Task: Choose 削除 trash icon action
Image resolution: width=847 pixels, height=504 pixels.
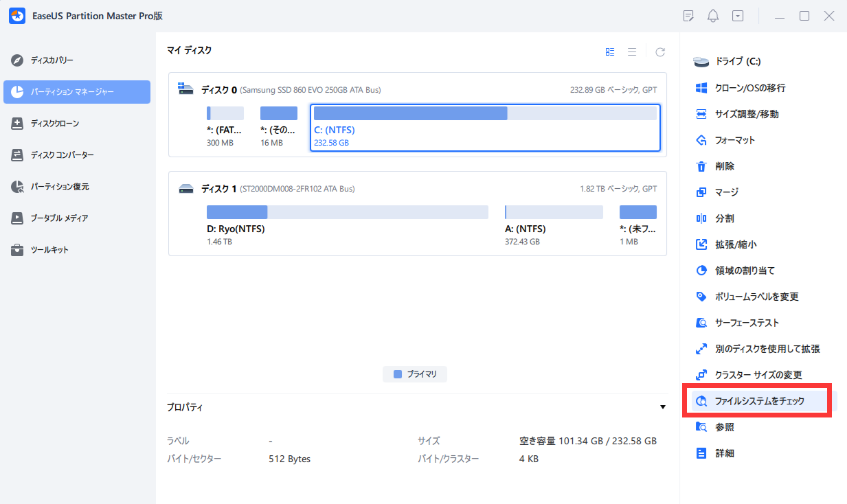Action: click(x=701, y=166)
